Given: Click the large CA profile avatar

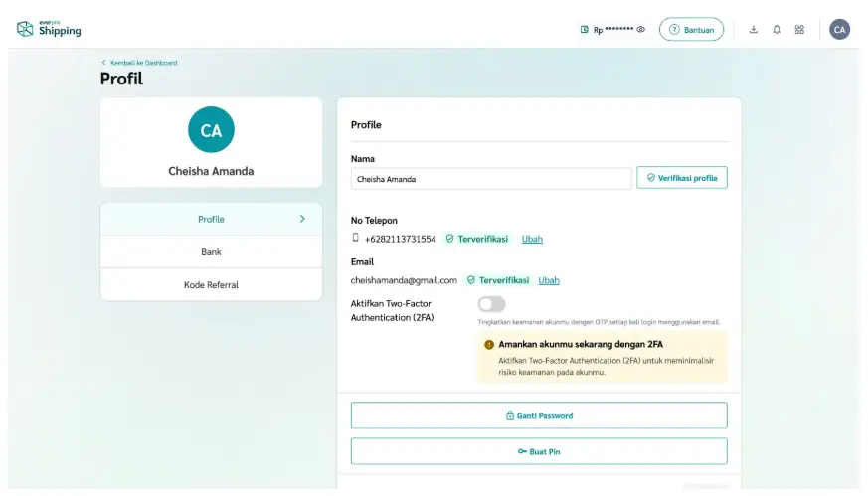Looking at the screenshot, I should (211, 130).
